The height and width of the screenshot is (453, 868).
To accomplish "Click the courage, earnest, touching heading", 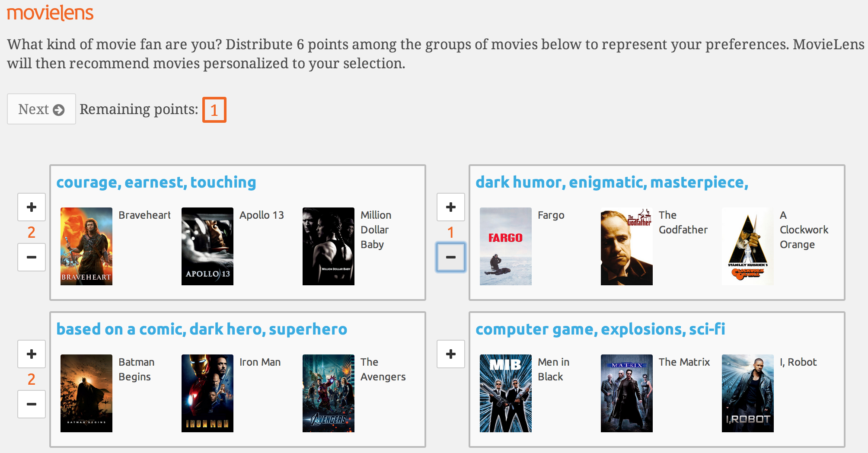I will 156,182.
